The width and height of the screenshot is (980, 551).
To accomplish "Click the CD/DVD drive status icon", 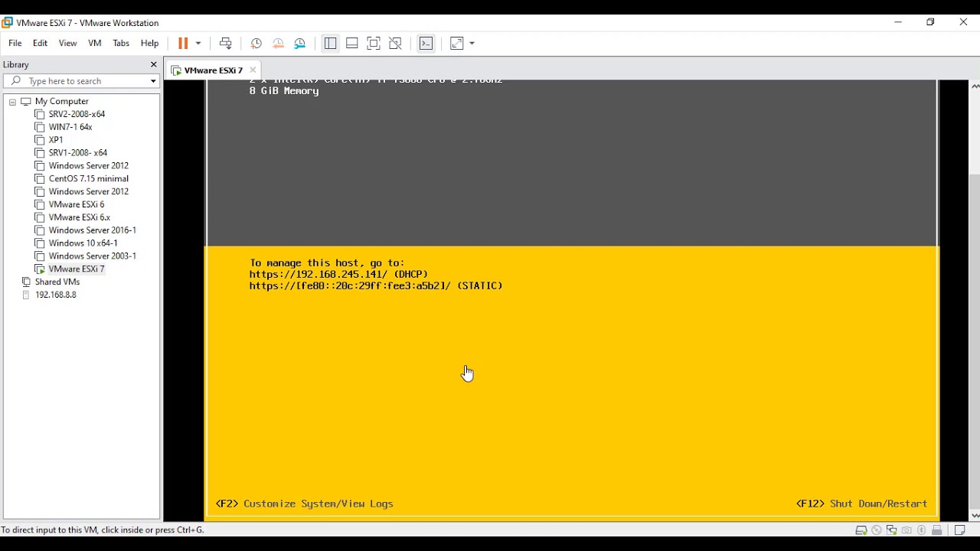I will (x=877, y=530).
